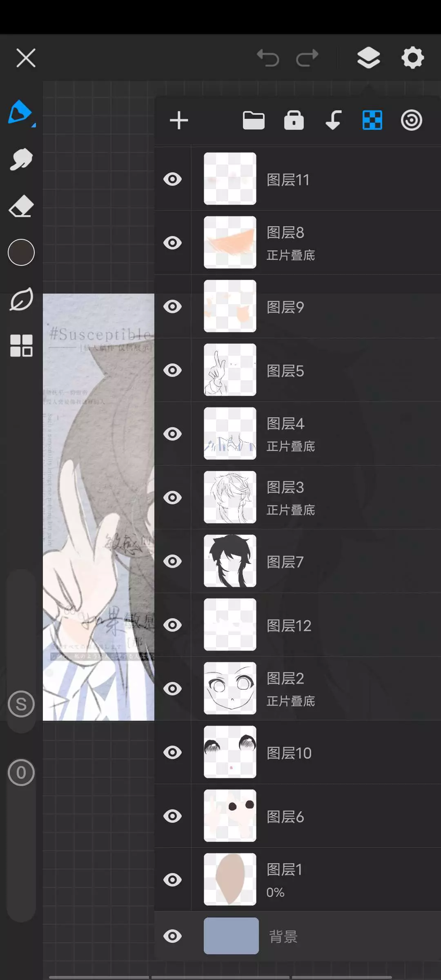
Task: Toggle visibility of 背景 layer
Action: 172,936
